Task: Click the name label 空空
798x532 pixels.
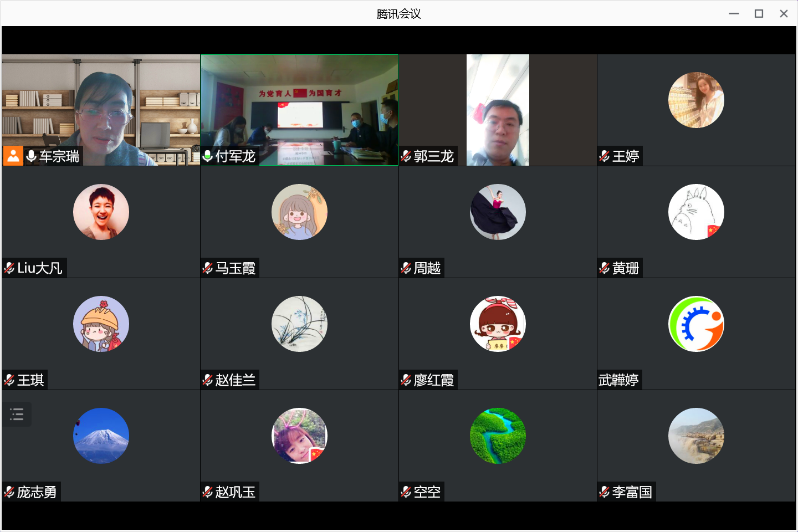Action: (427, 492)
